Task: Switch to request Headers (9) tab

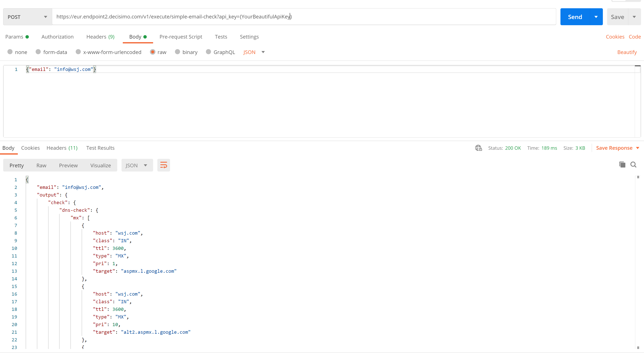Action: (x=101, y=37)
